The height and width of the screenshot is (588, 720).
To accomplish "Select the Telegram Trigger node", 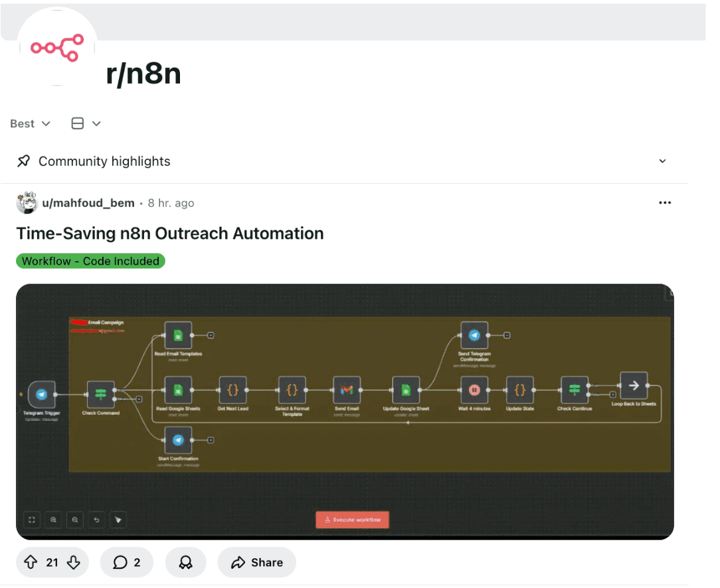I will point(41,393).
